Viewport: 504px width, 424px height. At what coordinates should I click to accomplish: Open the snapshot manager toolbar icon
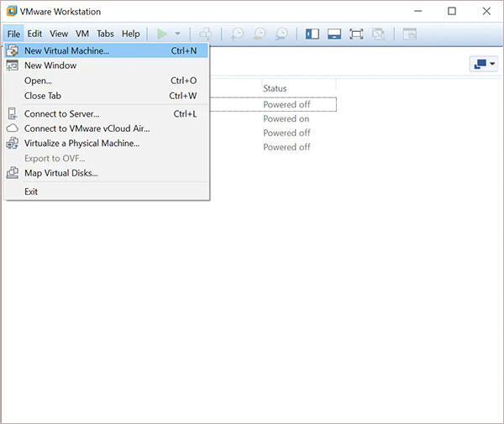(x=281, y=34)
